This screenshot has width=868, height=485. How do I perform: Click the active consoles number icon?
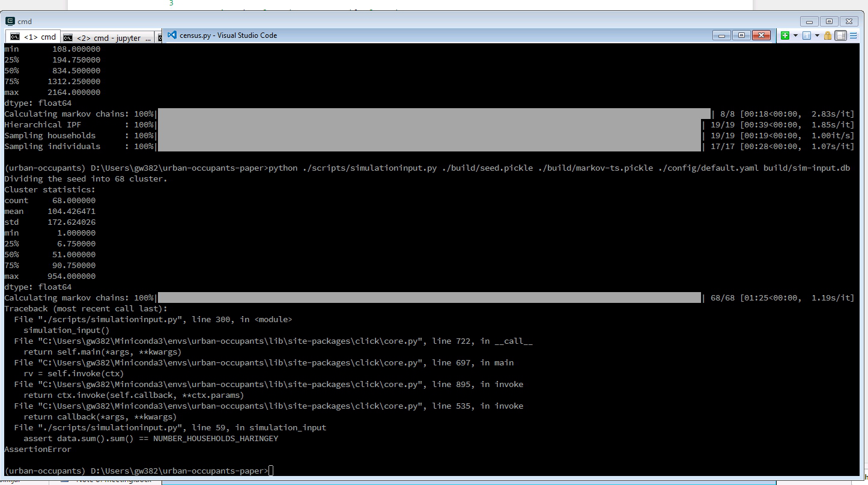pyautogui.click(x=807, y=35)
